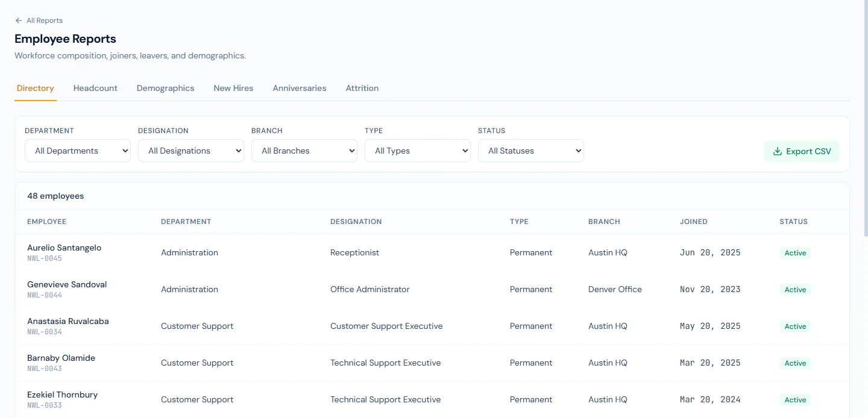The height and width of the screenshot is (418, 868).
Task: Select the Directory tab
Action: point(36,88)
